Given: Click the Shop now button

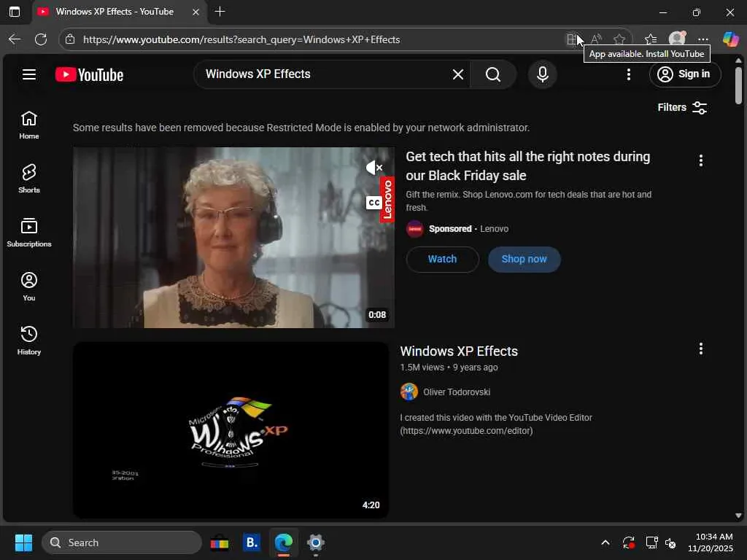Looking at the screenshot, I should pos(524,259).
